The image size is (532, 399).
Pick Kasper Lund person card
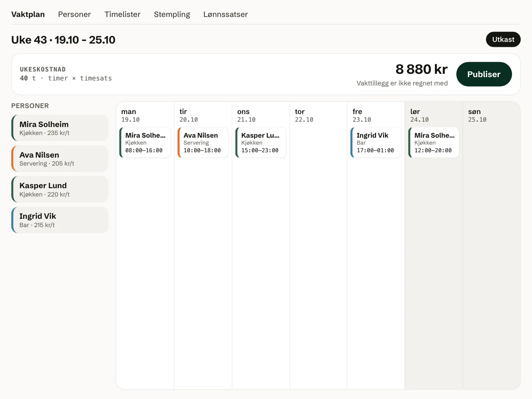[x=60, y=189]
